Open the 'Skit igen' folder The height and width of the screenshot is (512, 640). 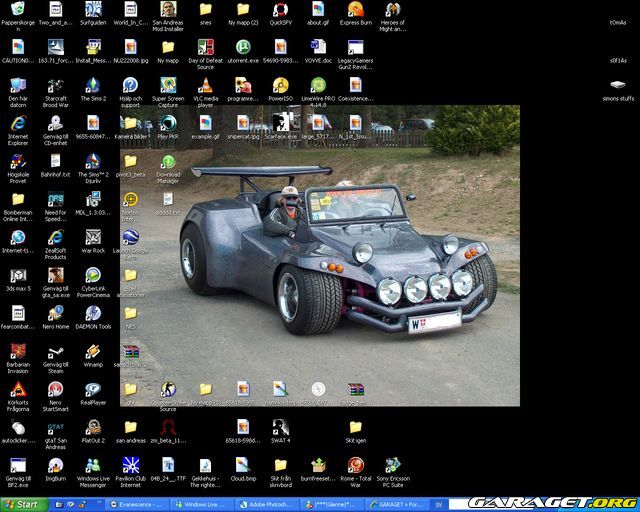point(355,428)
